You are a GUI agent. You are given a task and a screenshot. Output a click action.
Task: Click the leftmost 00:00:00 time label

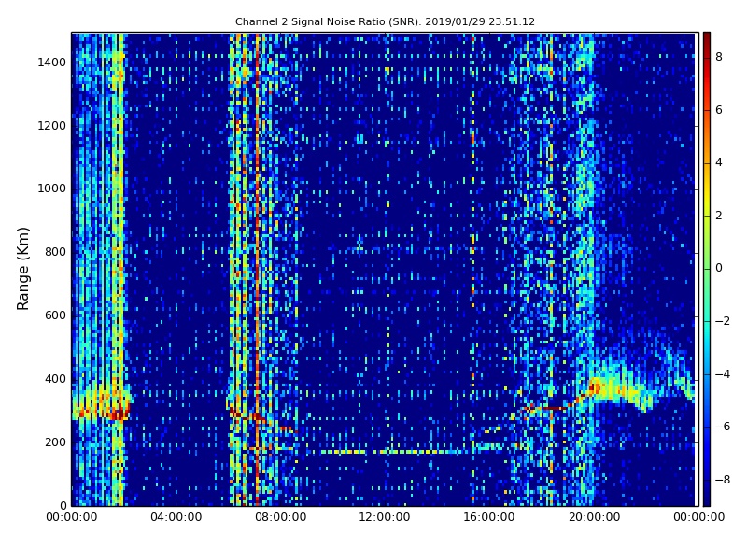tap(72, 517)
